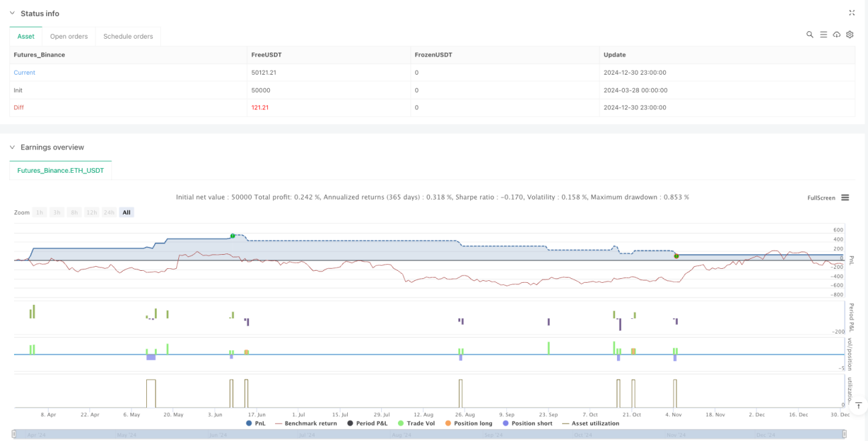This screenshot has height=441, width=868.
Task: Switch to the Open orders tab
Action: (69, 36)
